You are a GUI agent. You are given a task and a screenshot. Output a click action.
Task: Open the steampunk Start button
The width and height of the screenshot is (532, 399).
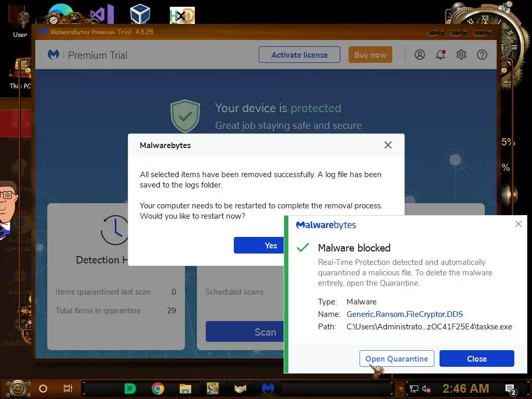point(18,389)
